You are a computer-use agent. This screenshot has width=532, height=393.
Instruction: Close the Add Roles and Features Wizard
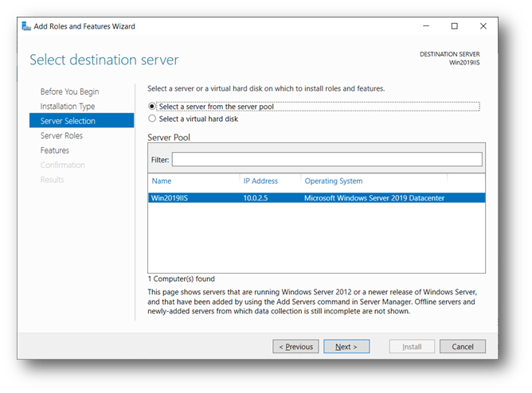[x=483, y=26]
